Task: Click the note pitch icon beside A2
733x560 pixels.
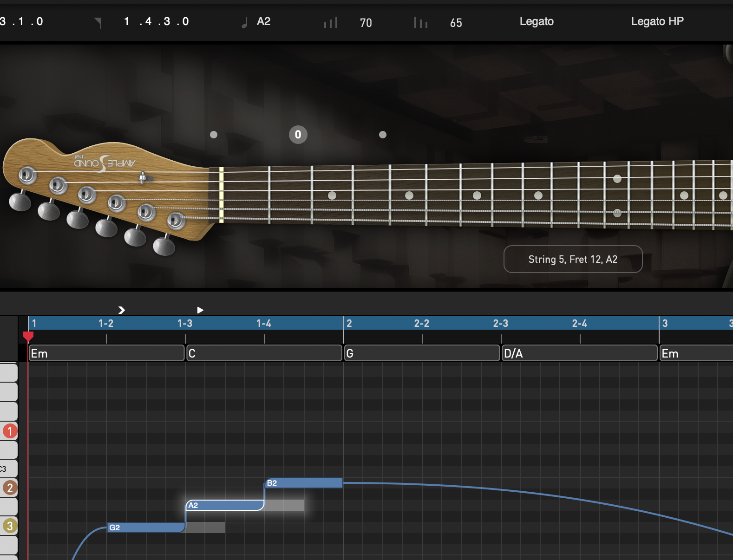Action: point(244,22)
